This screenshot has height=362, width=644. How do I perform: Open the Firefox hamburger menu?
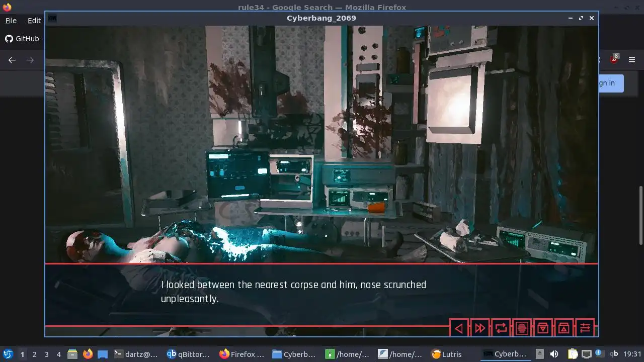[x=632, y=60]
